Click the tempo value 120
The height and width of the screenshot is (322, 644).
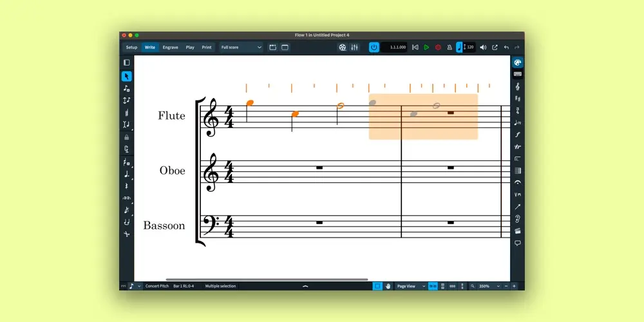point(470,47)
